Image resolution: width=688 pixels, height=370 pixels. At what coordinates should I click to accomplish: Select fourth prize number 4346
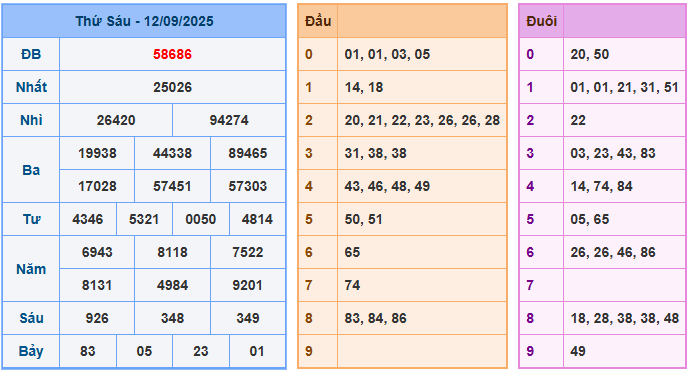pyautogui.click(x=88, y=219)
